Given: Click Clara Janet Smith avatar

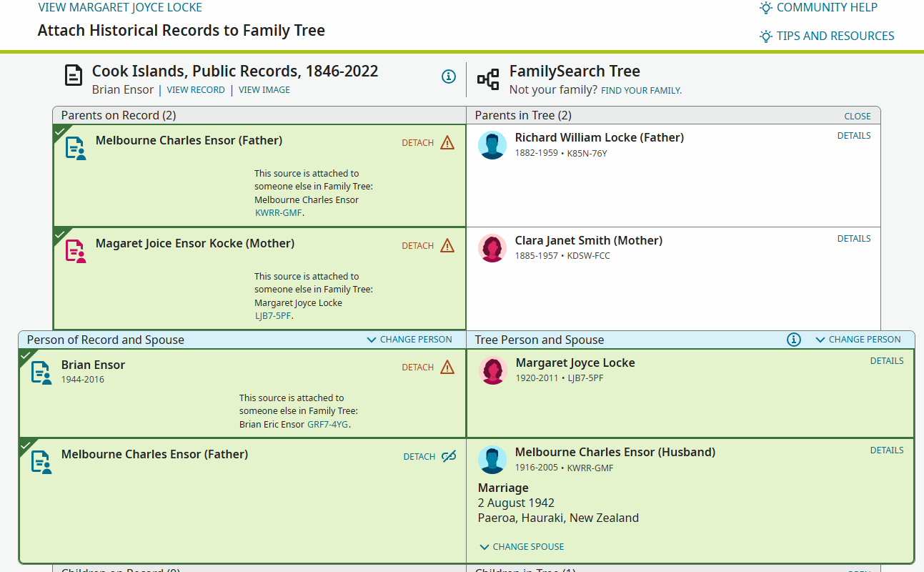Looking at the screenshot, I should (x=492, y=248).
